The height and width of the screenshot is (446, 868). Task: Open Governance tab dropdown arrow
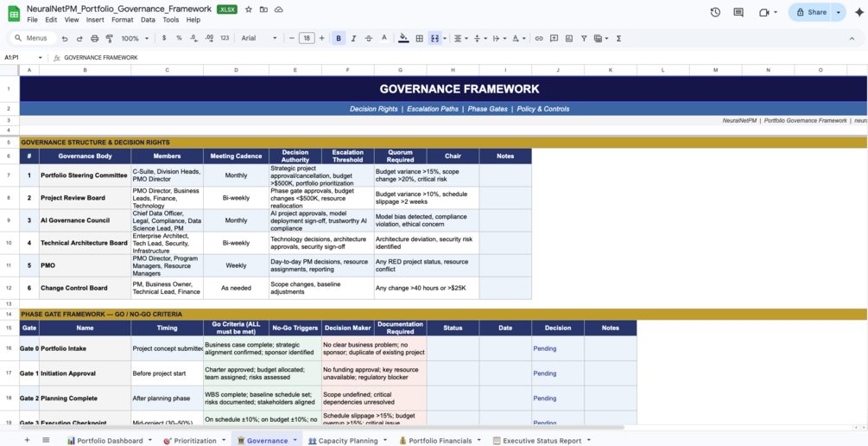[295, 441]
